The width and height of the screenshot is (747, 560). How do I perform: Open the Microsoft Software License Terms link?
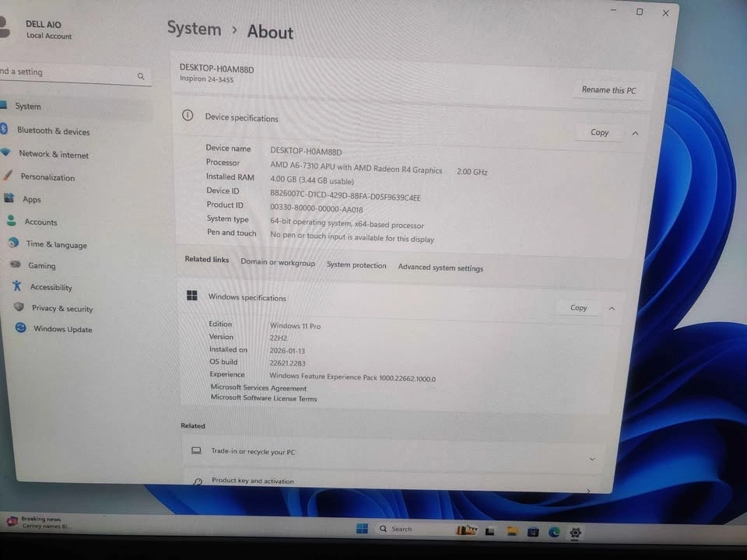coord(264,399)
